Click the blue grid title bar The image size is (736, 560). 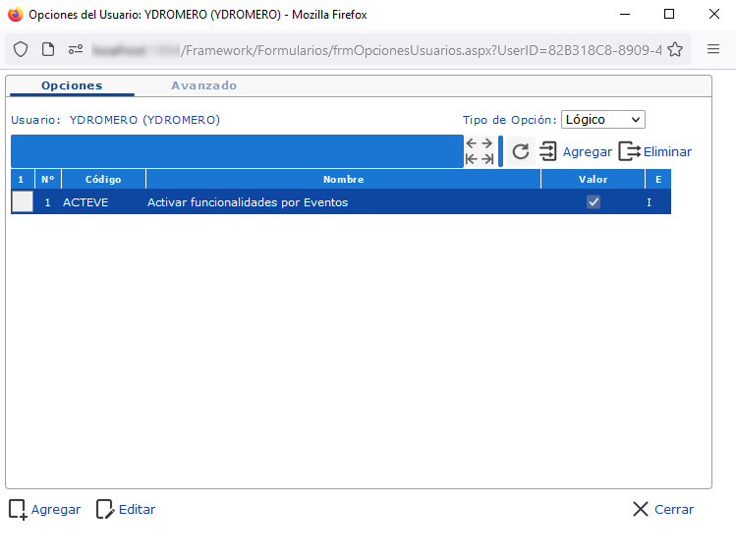[x=237, y=151]
